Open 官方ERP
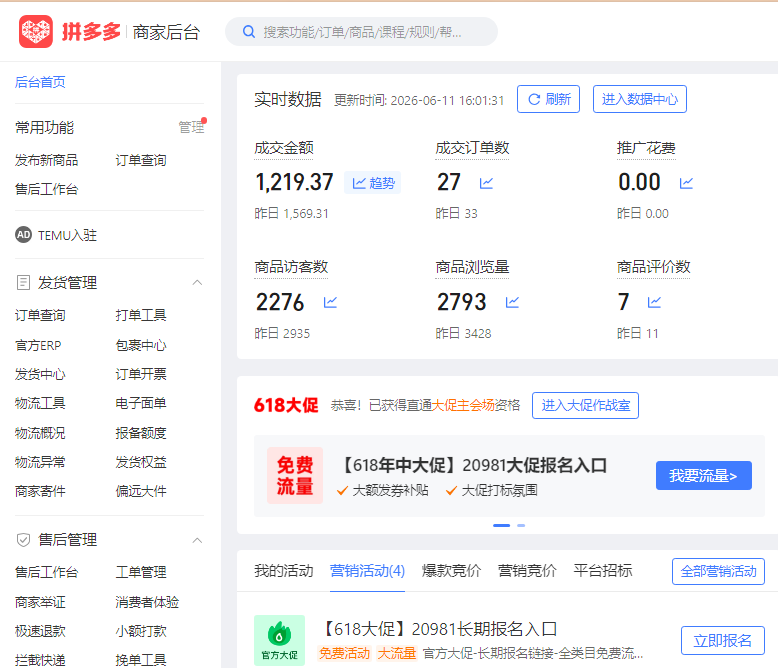778x668 pixels. click(x=38, y=345)
